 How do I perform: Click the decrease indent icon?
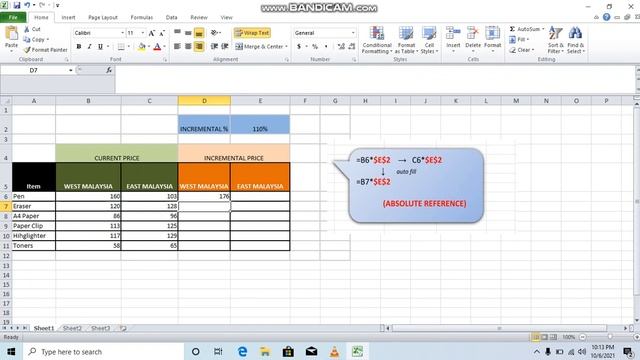tap(214, 47)
